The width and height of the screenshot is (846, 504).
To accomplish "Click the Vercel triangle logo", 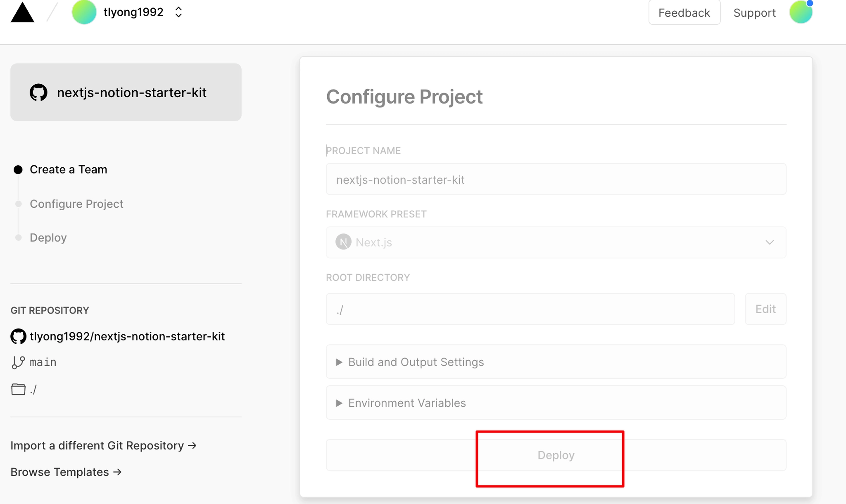I will pos(22,12).
